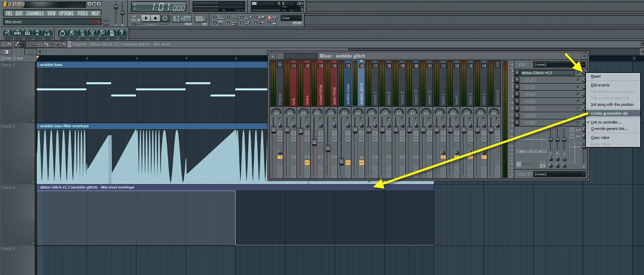The image size is (644, 275).
Task: Open effect slot 2 arrow menu
Action: (517, 80)
